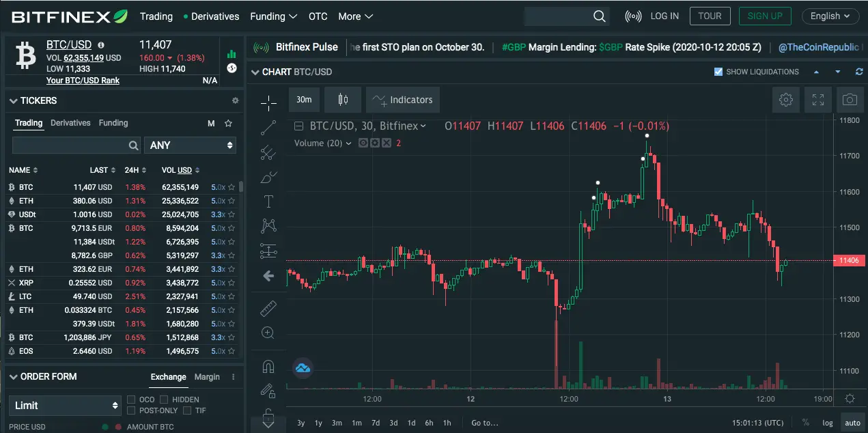Switch to Derivatives tab in tickers

pyautogui.click(x=70, y=123)
